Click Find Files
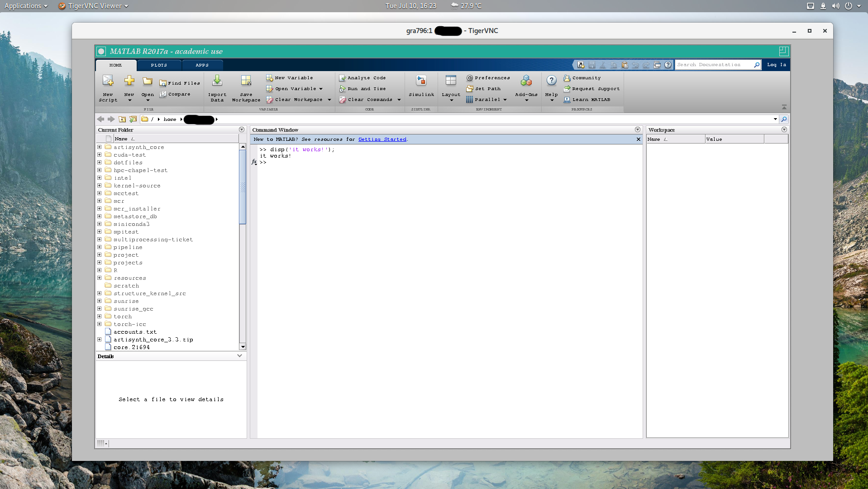The image size is (868, 489). 180,83
